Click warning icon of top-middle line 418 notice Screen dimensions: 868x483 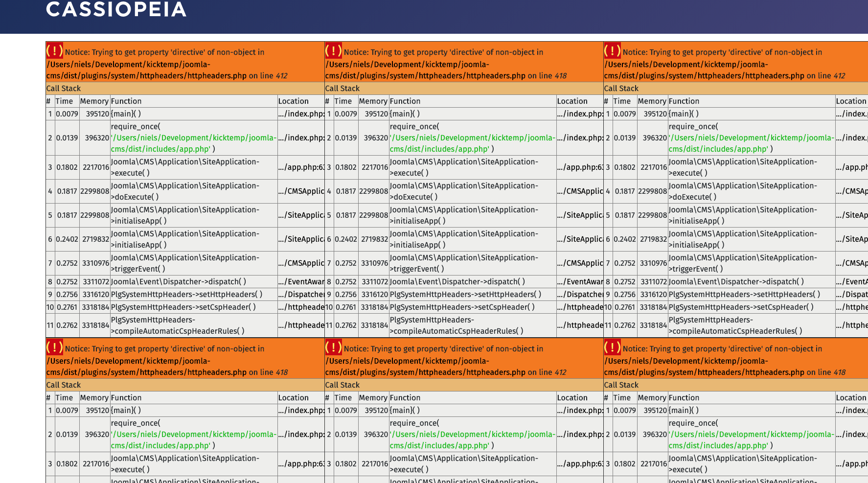pyautogui.click(x=334, y=50)
